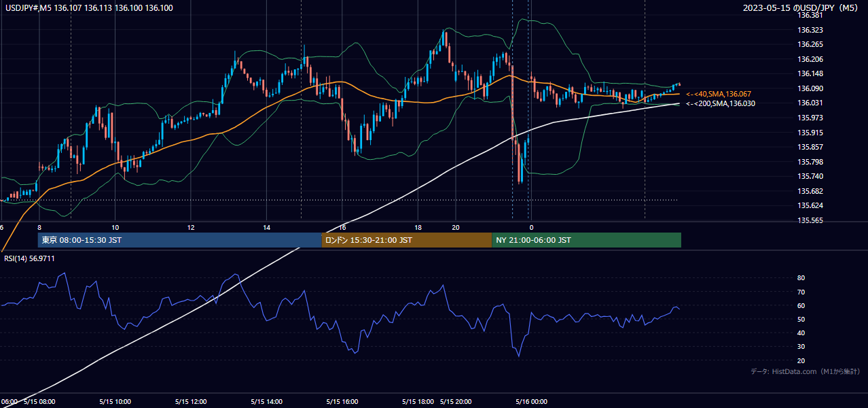Click price axis label 136.381
868x408 pixels.
click(x=810, y=15)
